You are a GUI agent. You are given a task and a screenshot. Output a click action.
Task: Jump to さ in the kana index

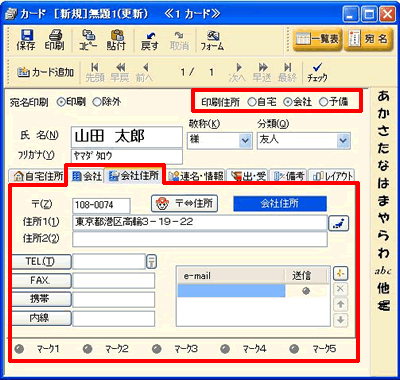(x=383, y=131)
